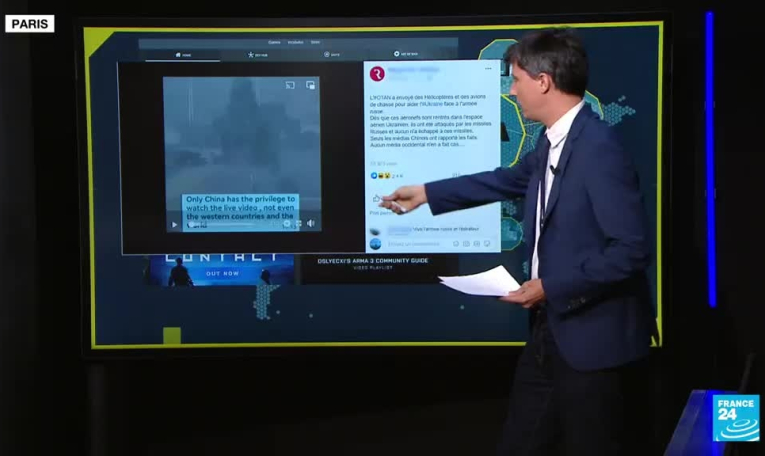Image resolution: width=765 pixels, height=456 pixels.
Task: Follow the Ukraine link in the post text
Action: tap(432, 104)
